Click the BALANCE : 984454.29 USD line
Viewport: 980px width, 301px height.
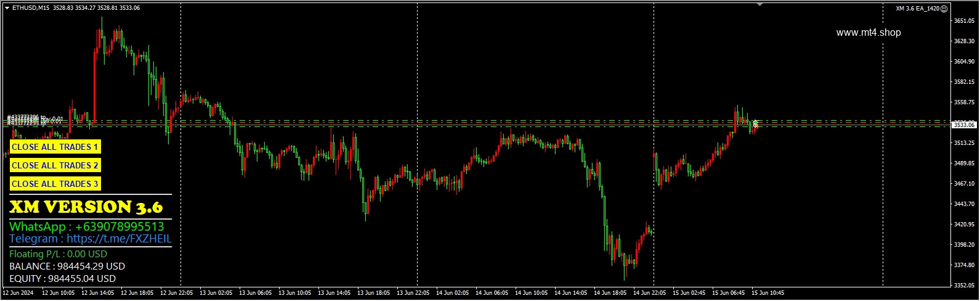(67, 266)
